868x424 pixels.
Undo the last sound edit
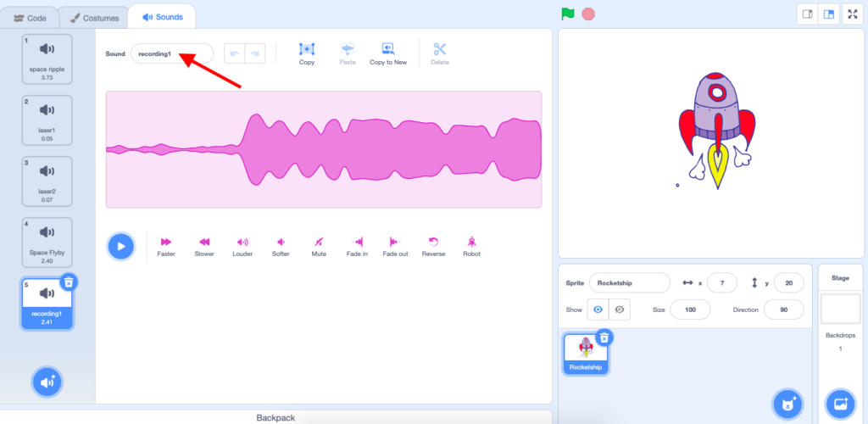point(235,53)
